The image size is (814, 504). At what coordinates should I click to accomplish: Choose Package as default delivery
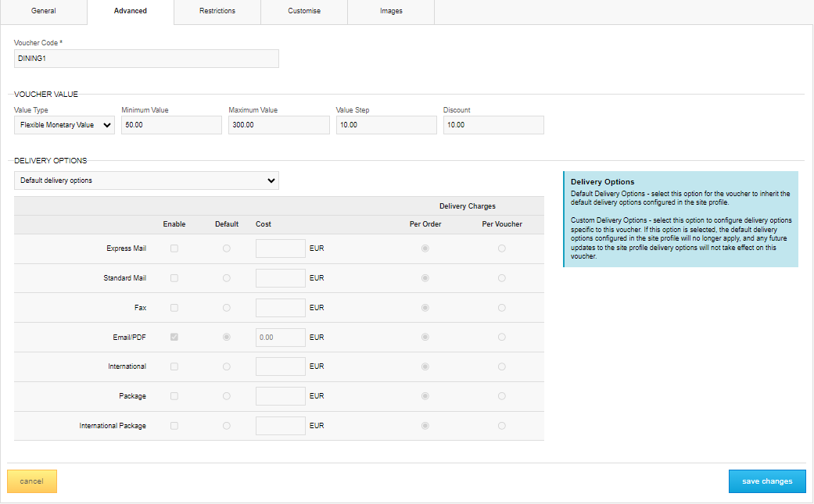[226, 396]
